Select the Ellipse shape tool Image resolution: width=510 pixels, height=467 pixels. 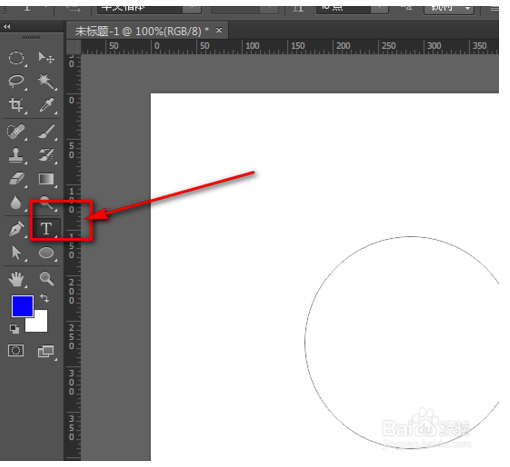click(x=46, y=253)
